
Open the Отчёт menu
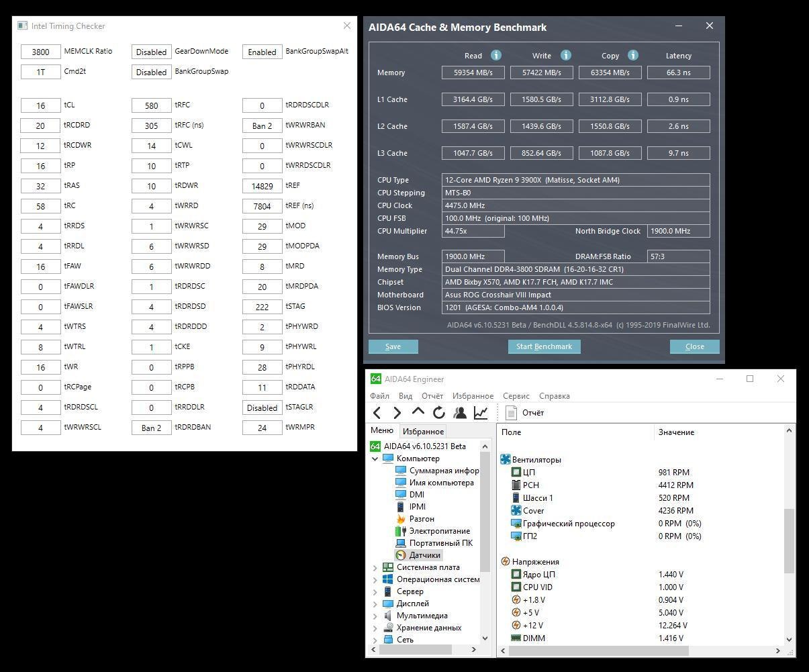click(x=432, y=396)
